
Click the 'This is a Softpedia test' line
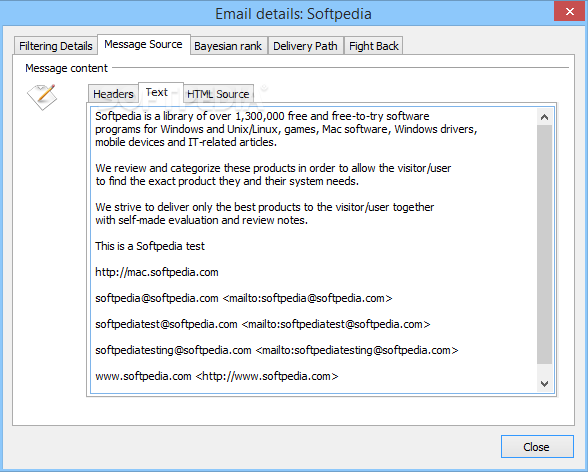(150, 246)
